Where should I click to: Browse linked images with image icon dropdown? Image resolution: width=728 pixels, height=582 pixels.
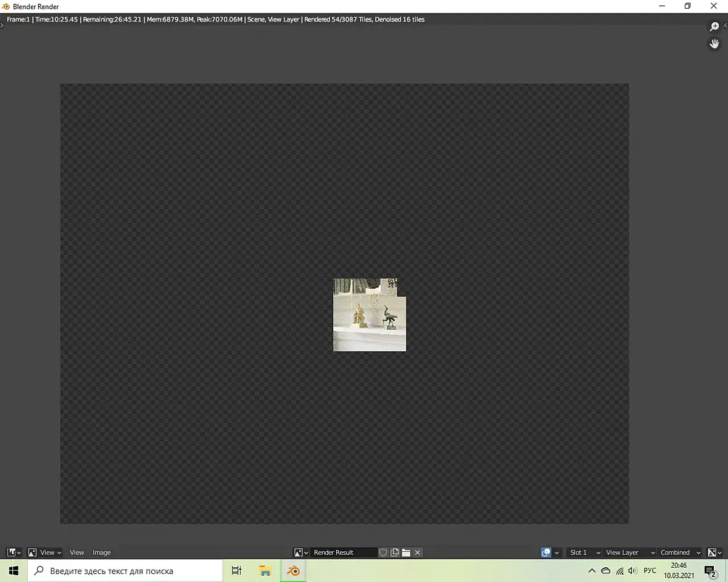[x=301, y=552]
